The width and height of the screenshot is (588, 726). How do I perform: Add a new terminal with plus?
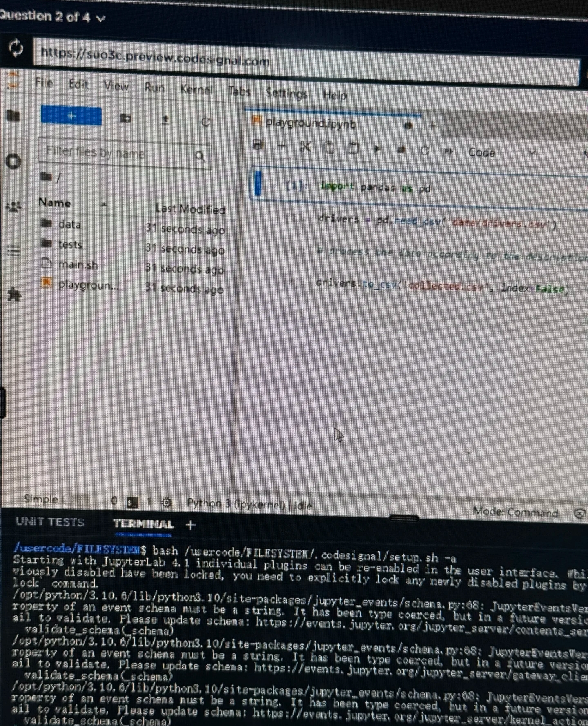(191, 525)
